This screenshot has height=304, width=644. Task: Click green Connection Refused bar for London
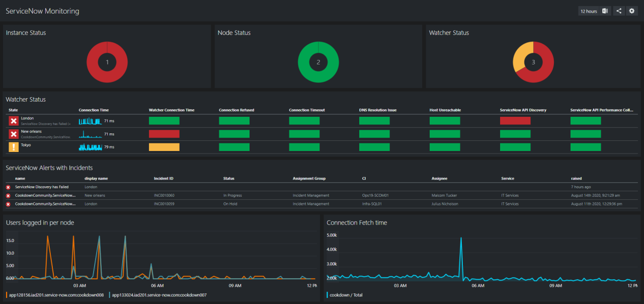[234, 121]
